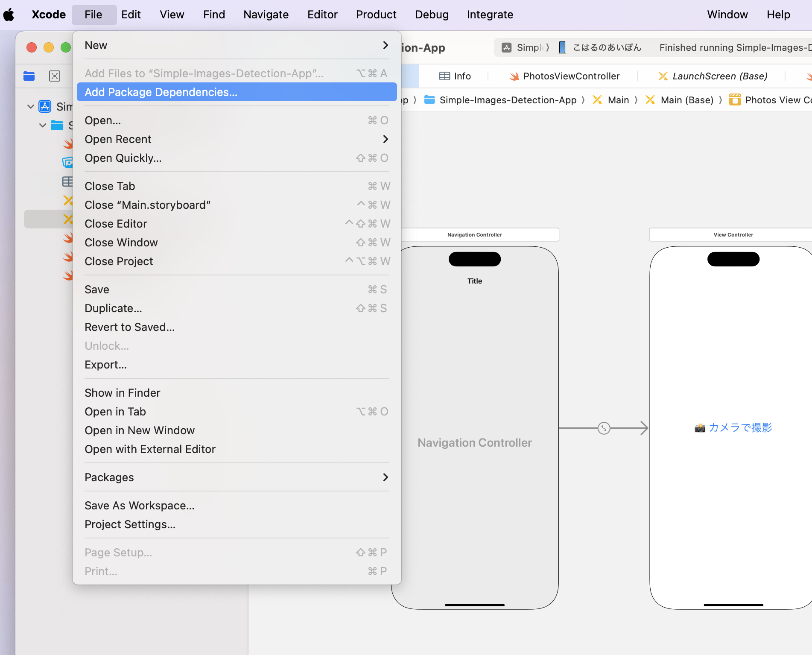Close "Main.storyboard" via menu
812x655 pixels.
tap(237, 205)
